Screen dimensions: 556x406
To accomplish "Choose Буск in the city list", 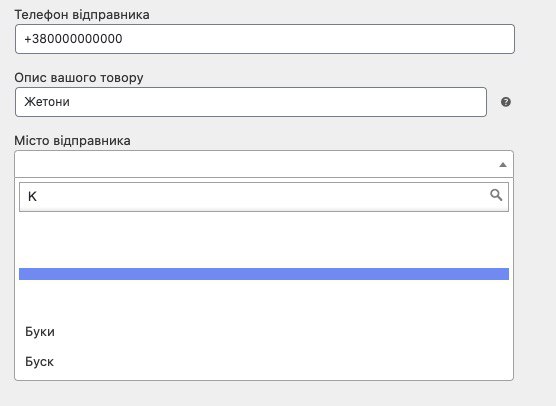I will [39, 362].
